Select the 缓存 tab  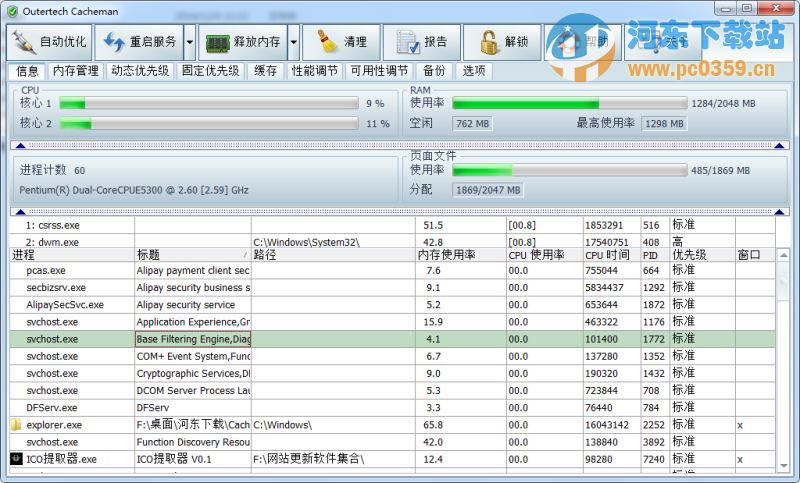265,71
